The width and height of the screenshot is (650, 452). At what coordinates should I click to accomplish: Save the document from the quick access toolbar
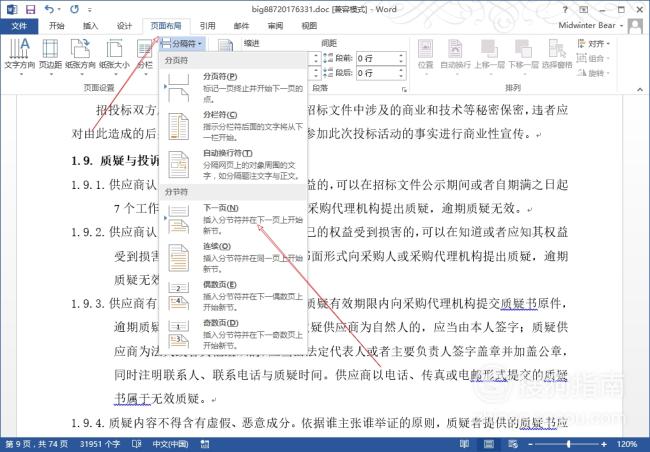[x=30, y=9]
